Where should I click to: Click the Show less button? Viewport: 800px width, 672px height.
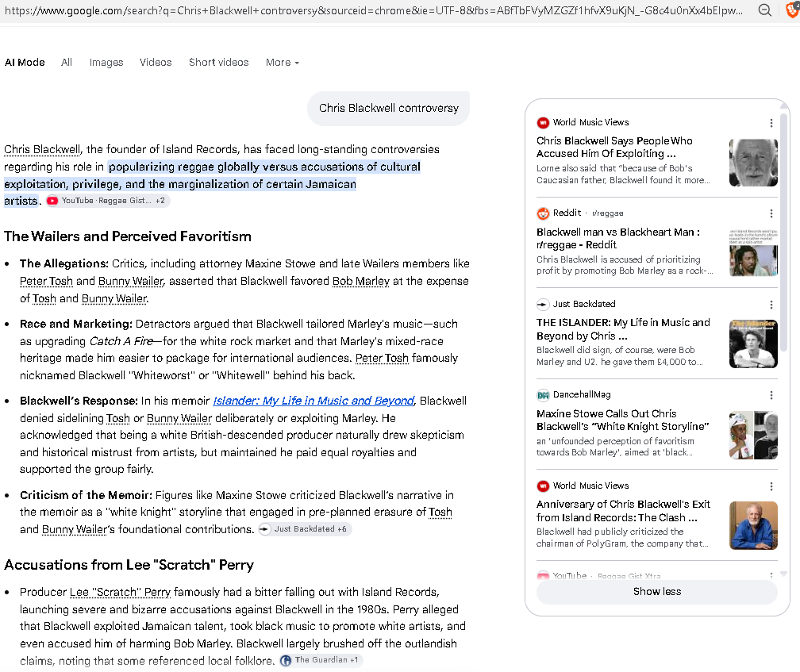pos(656,592)
